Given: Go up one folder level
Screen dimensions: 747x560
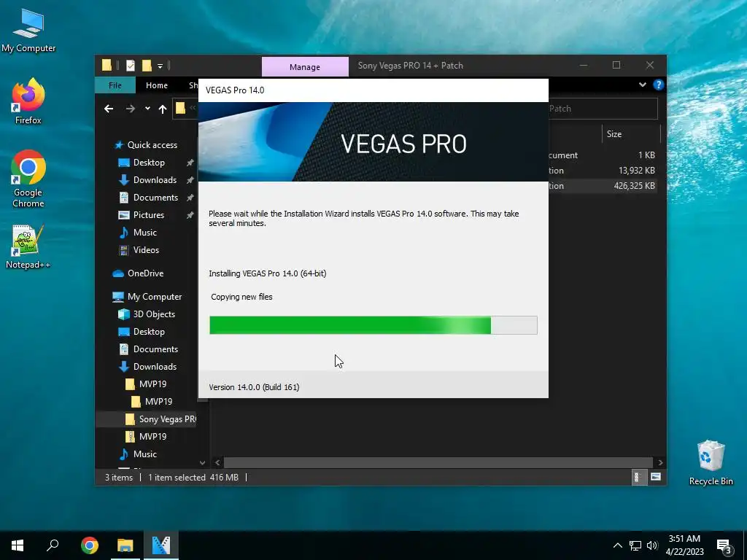Looking at the screenshot, I should click(163, 109).
